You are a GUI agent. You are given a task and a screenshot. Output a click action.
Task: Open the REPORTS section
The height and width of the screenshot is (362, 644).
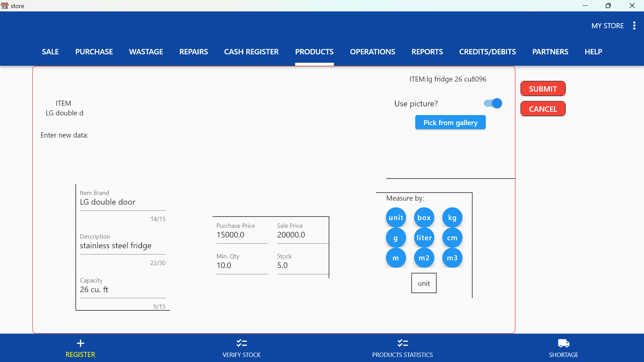[x=427, y=52]
